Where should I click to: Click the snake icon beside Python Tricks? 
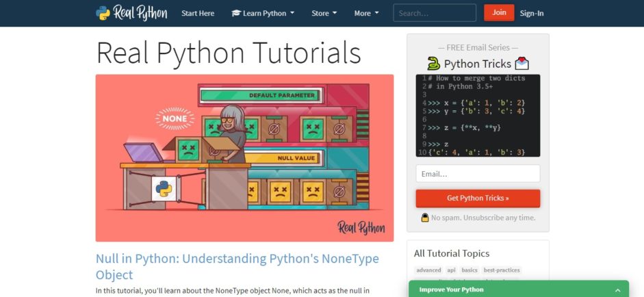[x=434, y=63]
